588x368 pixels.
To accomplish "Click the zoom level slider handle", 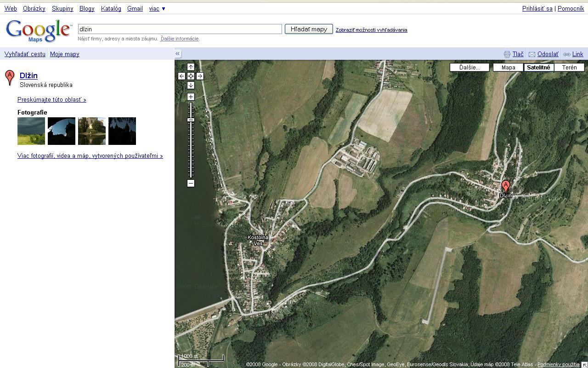I will (x=191, y=120).
